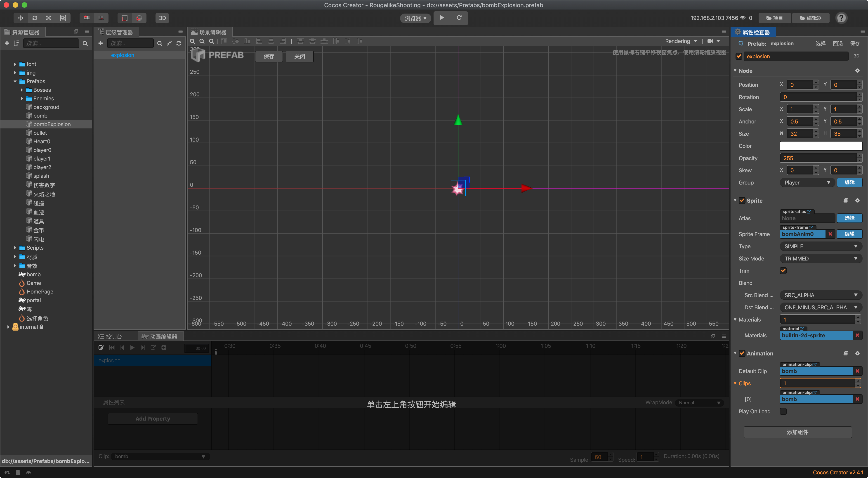This screenshot has height=478, width=868.
Task: Toggle the Trim checkbox
Action: [x=783, y=270]
